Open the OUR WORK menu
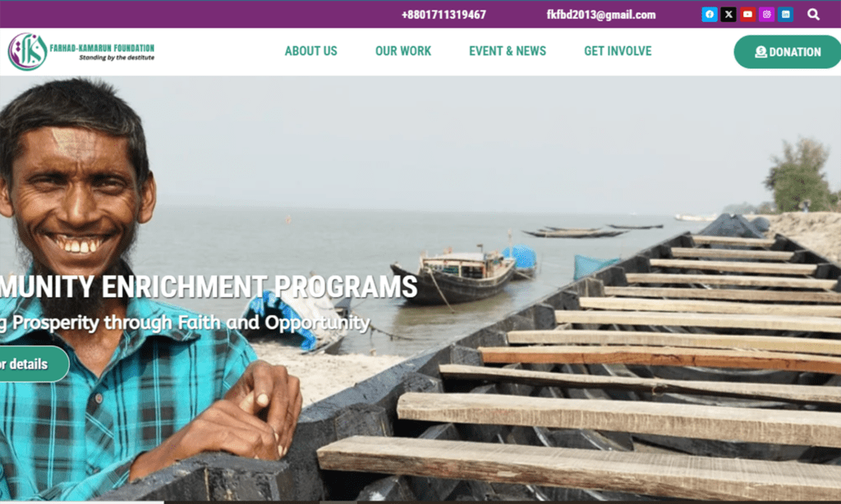The image size is (841, 504). pos(402,51)
